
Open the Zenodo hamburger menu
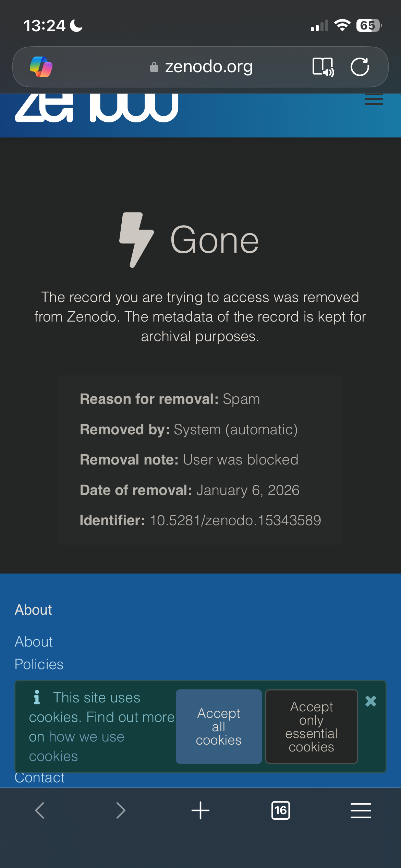374,100
